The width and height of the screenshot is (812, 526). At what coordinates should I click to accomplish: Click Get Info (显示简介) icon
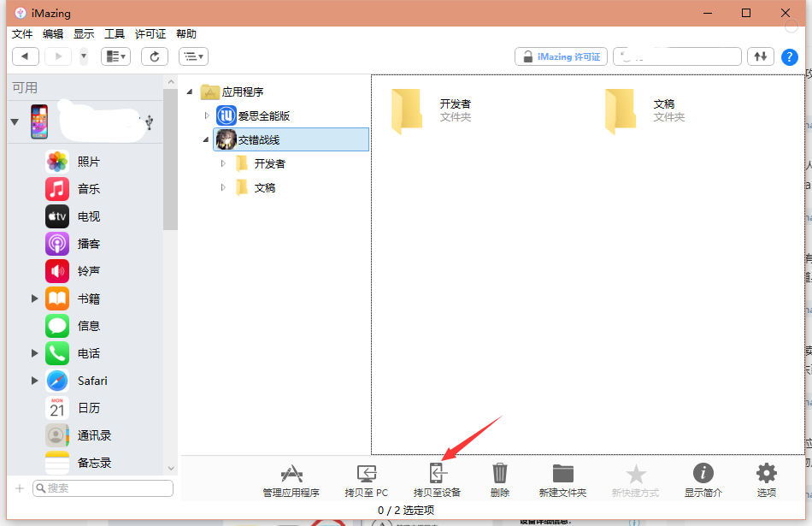(703, 481)
